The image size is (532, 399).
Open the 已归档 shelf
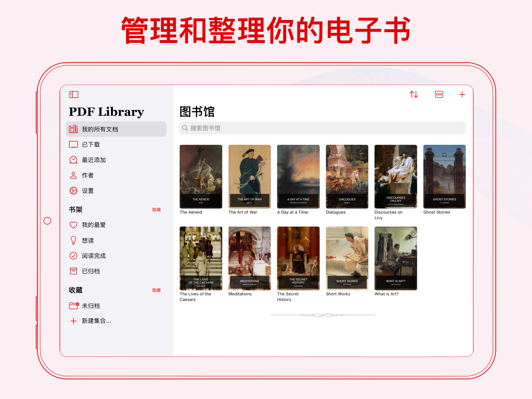click(x=116, y=271)
